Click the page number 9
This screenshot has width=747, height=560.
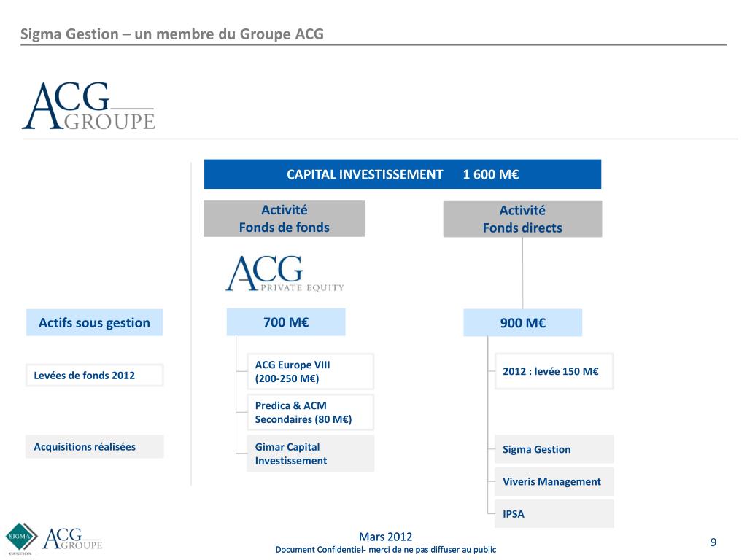click(713, 542)
